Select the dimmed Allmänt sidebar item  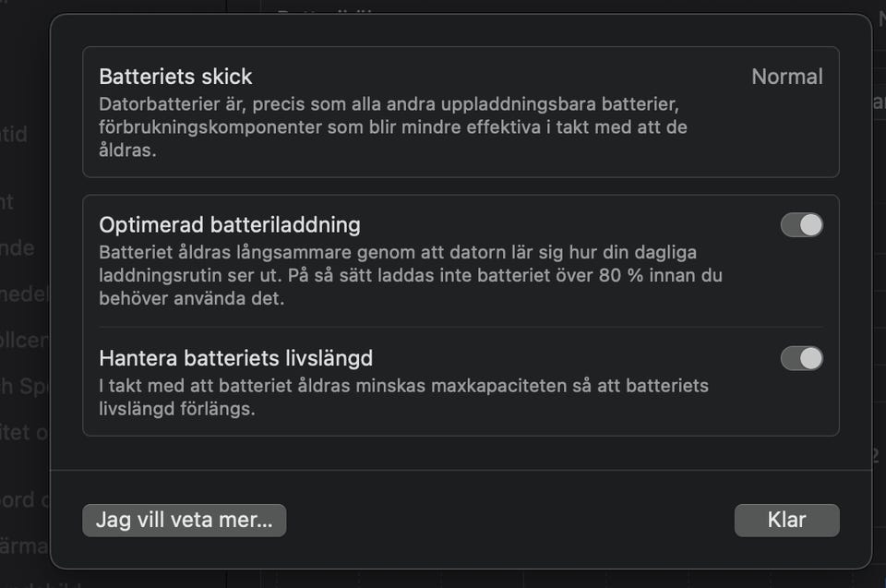[x=9, y=201]
